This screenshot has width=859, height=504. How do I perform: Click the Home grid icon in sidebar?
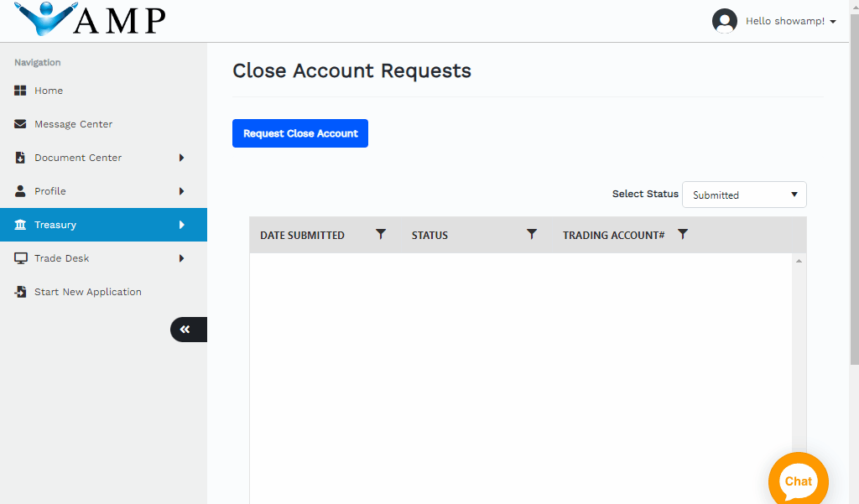pos(21,91)
